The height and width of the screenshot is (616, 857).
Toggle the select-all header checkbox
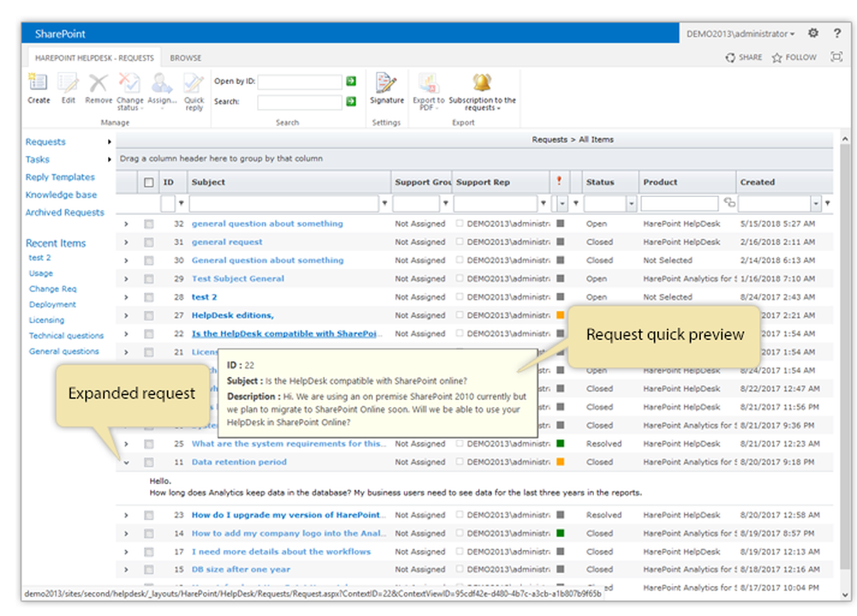pyautogui.click(x=148, y=182)
